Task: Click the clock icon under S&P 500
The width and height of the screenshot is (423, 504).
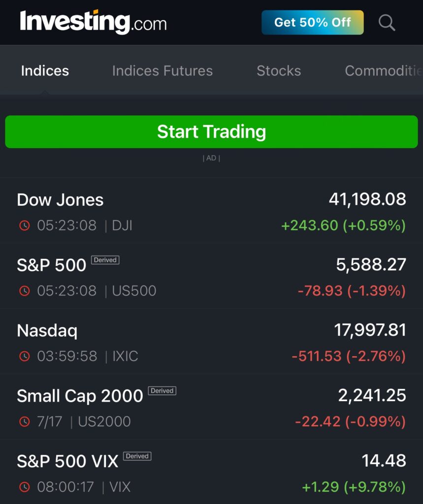Action: (24, 291)
